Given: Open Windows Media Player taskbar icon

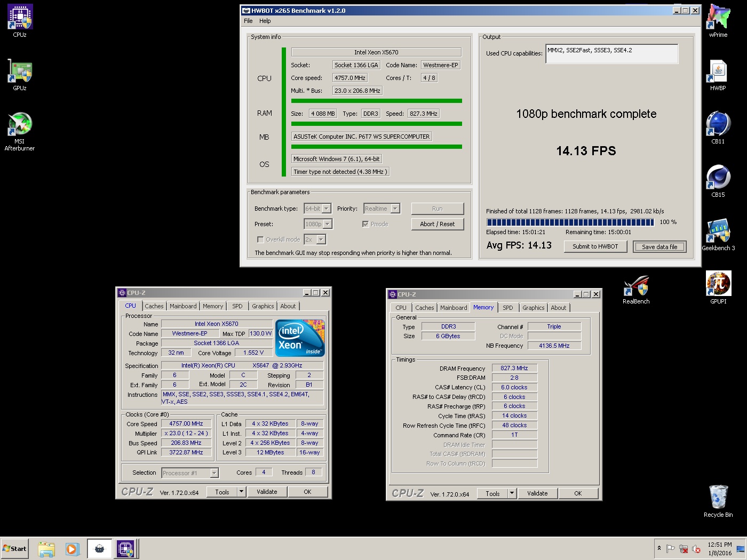Looking at the screenshot, I should click(72, 549).
